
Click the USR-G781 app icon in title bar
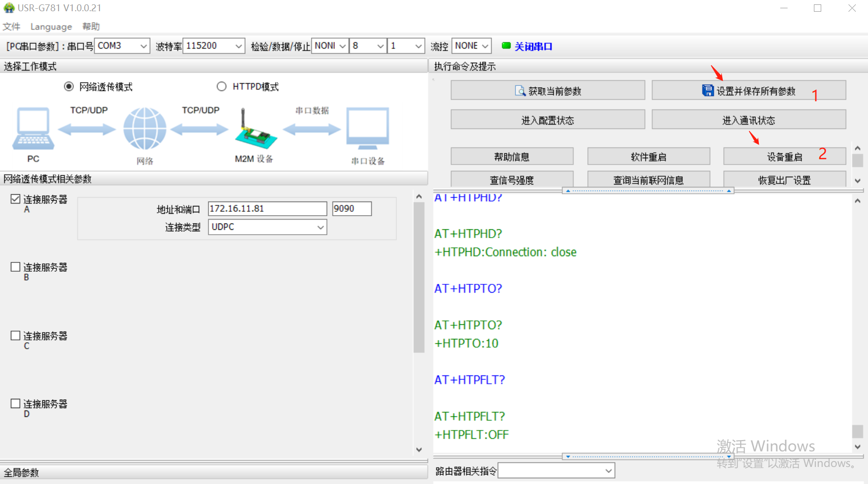coord(9,8)
